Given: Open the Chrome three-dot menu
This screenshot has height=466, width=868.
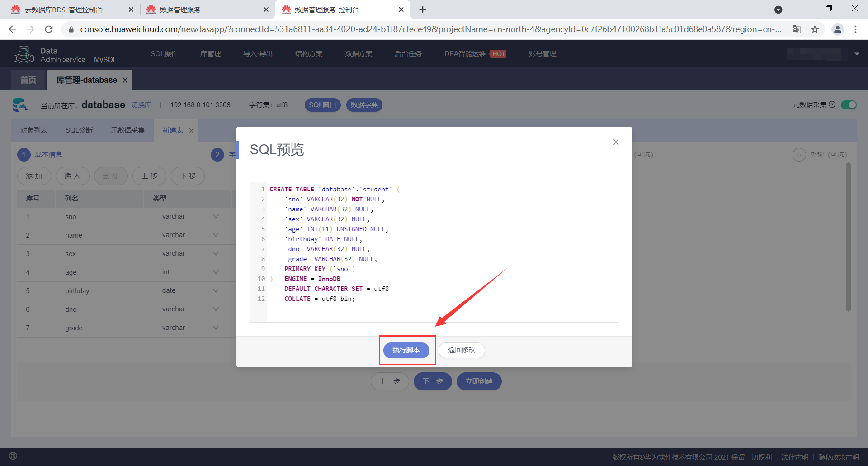Looking at the screenshot, I should point(855,29).
